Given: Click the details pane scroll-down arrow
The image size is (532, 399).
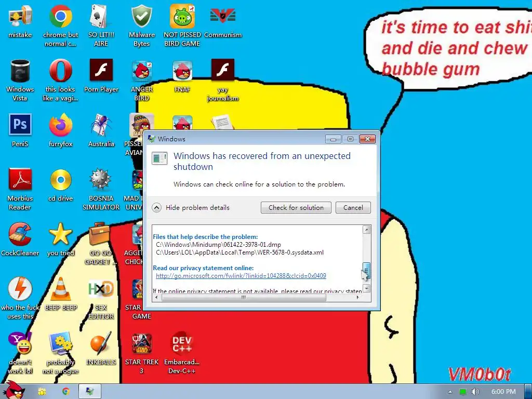Looking at the screenshot, I should point(366,288).
